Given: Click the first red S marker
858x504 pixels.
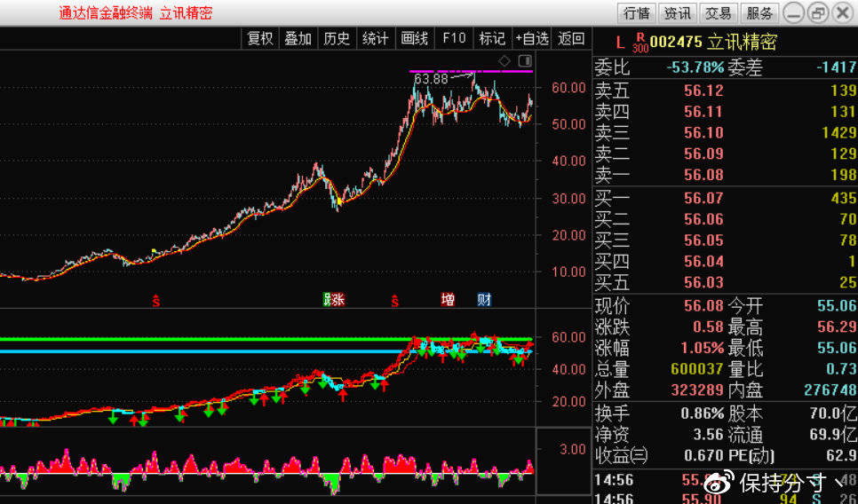Looking at the screenshot, I should coord(156,300).
